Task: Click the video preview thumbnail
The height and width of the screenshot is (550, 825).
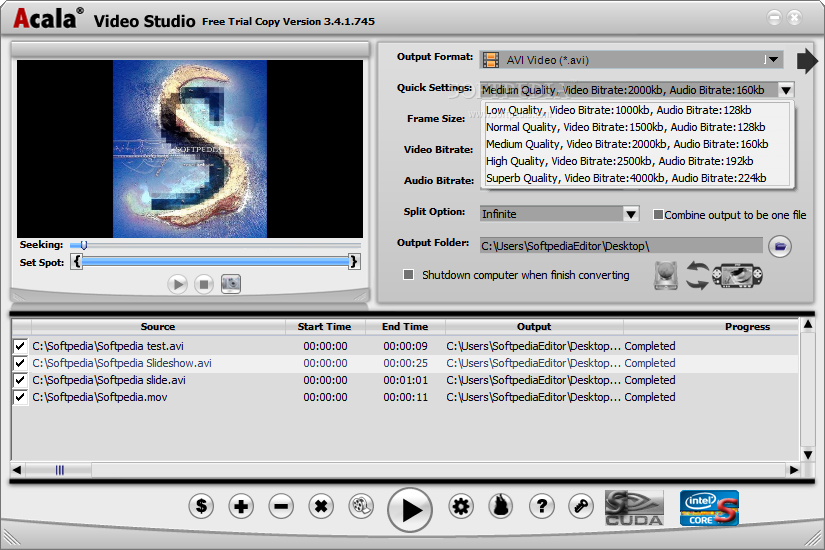Action: 189,149
